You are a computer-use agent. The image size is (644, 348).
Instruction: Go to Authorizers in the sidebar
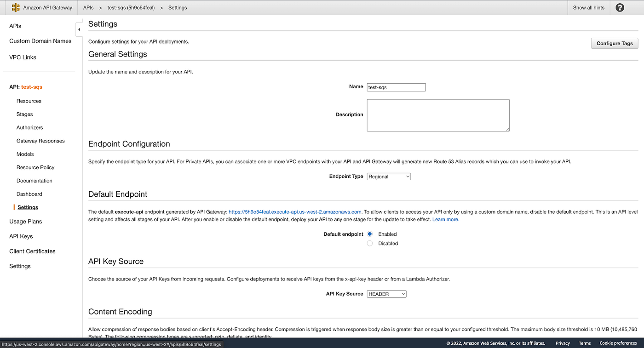point(30,128)
